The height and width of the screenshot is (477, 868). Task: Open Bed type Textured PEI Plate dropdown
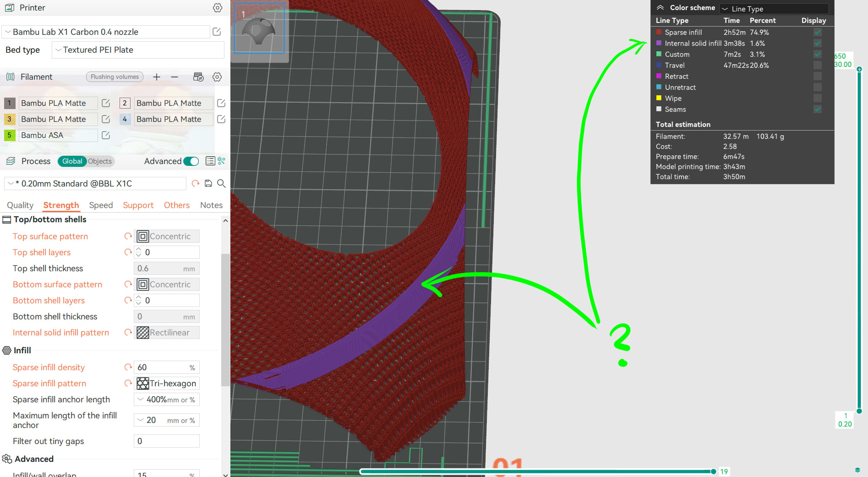tap(138, 50)
